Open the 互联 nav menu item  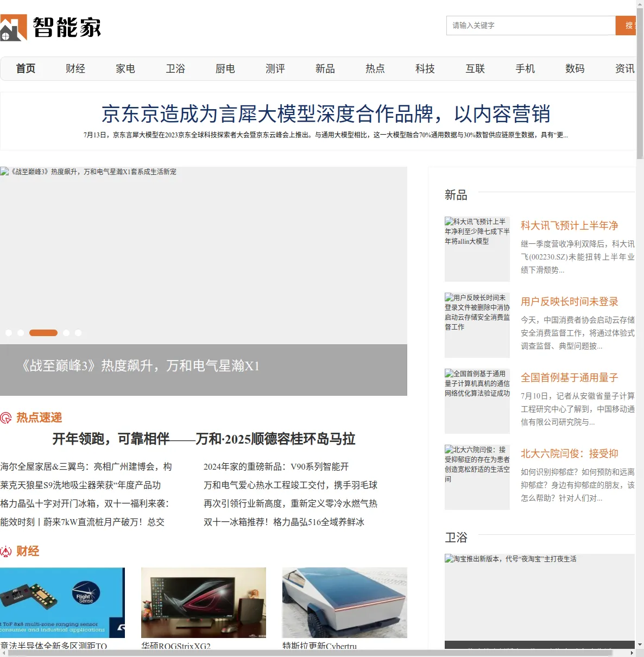click(475, 68)
